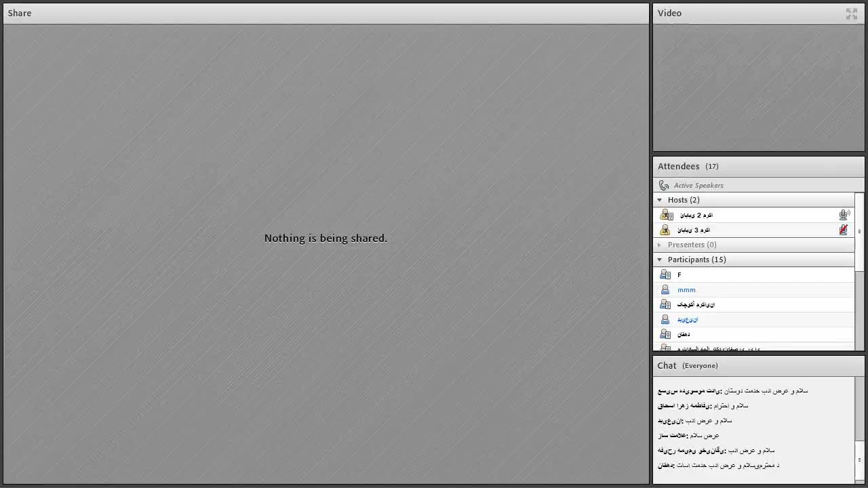Click the mmm participant avatar icon
This screenshot has width=868, height=488.
point(665,289)
